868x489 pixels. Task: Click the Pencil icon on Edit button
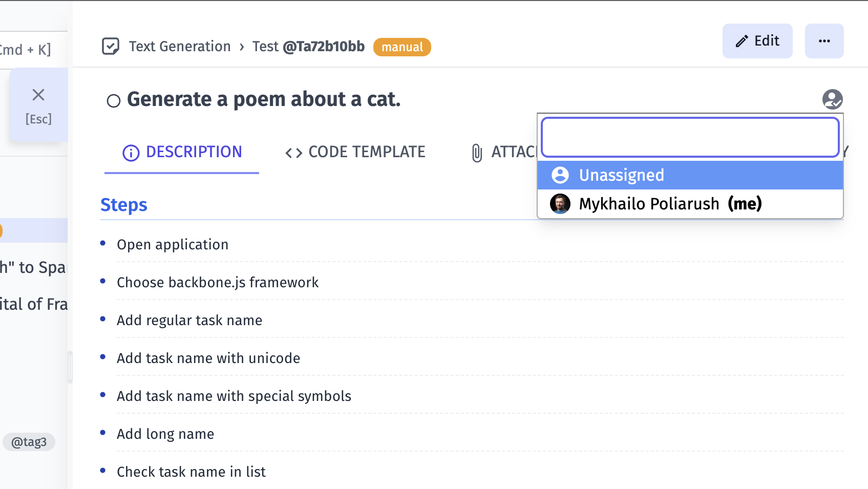click(x=742, y=41)
